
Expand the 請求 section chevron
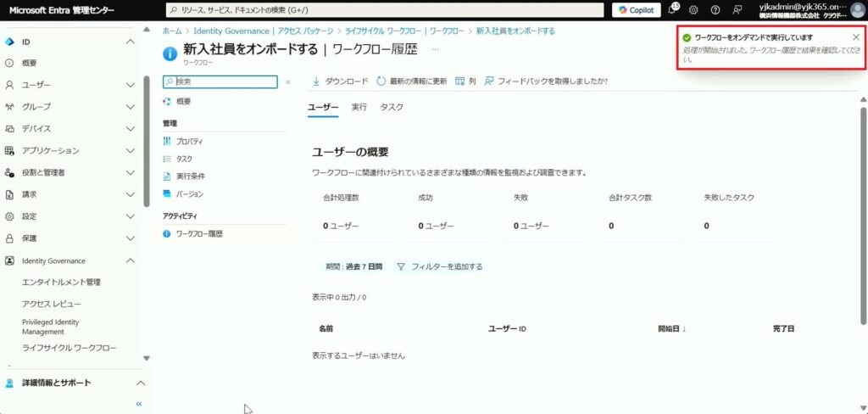pyautogui.click(x=130, y=194)
